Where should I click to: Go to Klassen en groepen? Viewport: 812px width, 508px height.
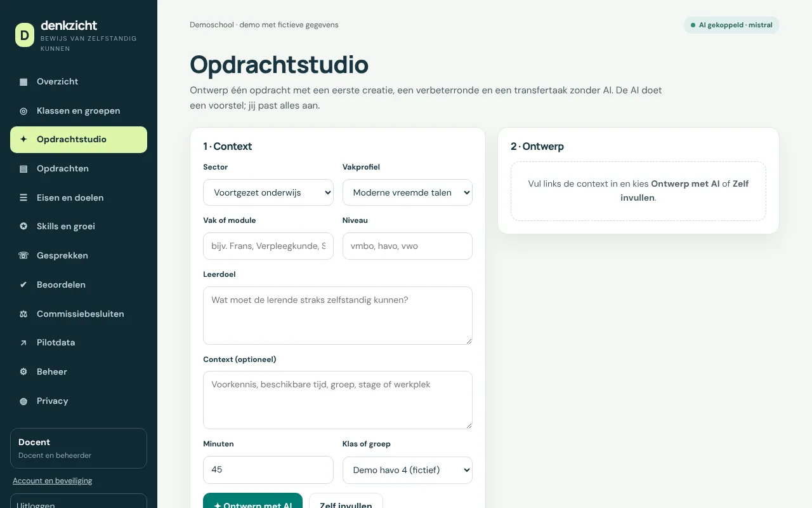click(x=79, y=111)
